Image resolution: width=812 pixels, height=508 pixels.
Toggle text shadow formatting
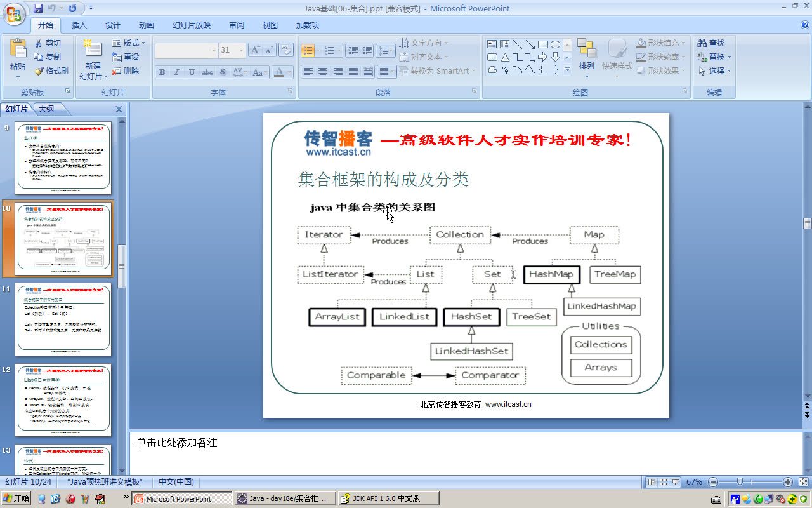(223, 72)
